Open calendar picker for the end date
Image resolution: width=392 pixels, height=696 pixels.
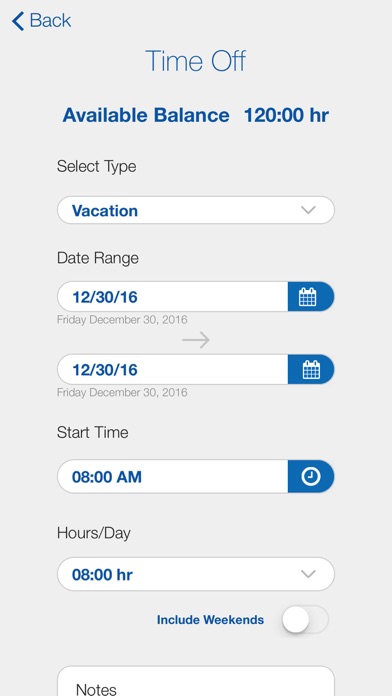click(x=311, y=369)
